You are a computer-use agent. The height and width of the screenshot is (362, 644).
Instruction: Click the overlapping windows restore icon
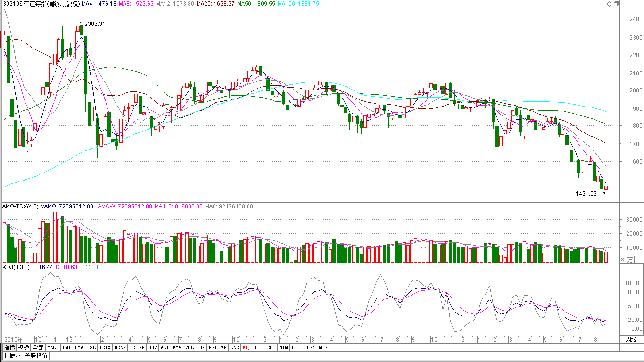(x=616, y=4)
